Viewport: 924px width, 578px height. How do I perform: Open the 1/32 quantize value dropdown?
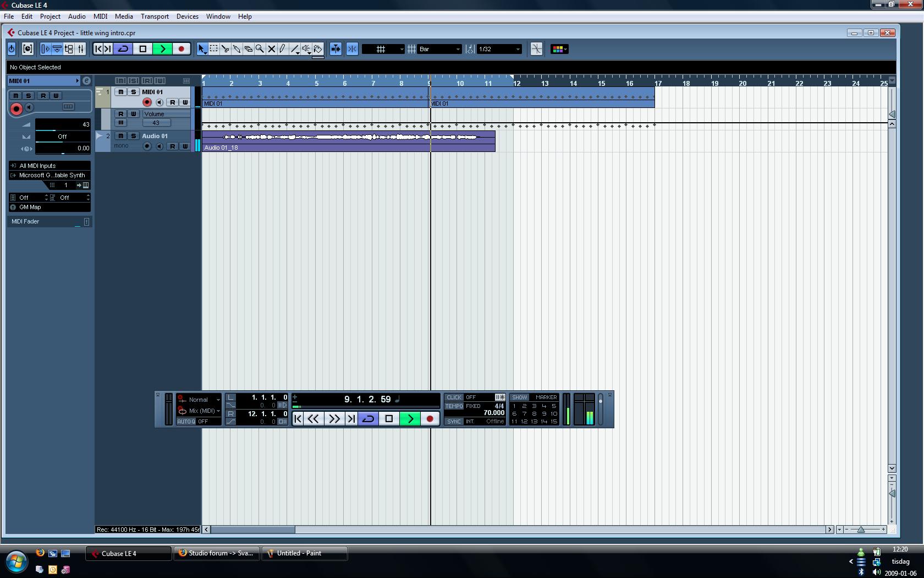499,49
